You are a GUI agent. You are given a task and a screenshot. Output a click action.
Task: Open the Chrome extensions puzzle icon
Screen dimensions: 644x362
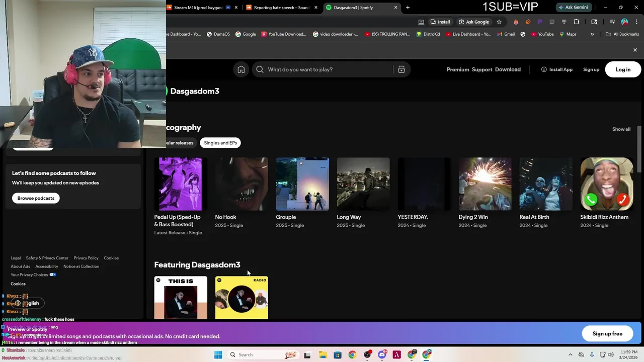(x=577, y=22)
